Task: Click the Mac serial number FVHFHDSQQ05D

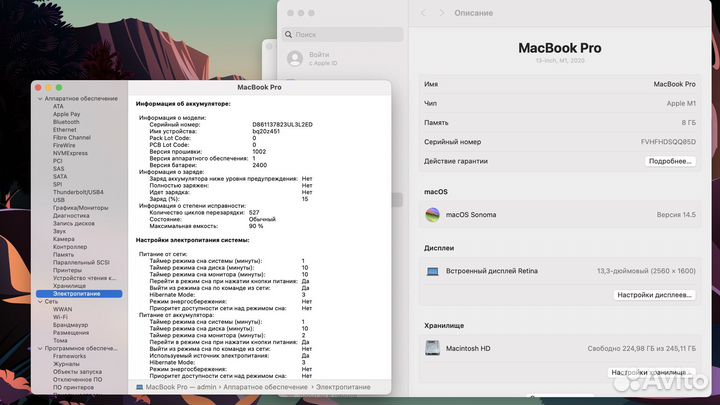Action: coord(668,142)
